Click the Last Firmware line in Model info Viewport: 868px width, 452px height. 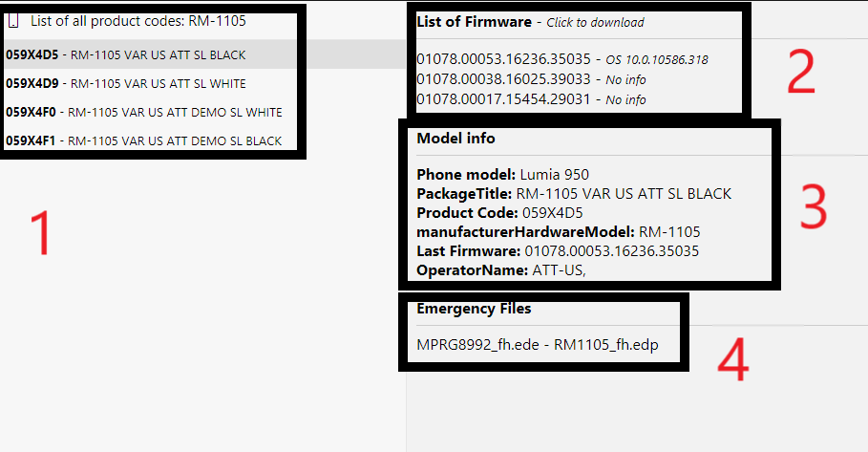click(x=558, y=251)
